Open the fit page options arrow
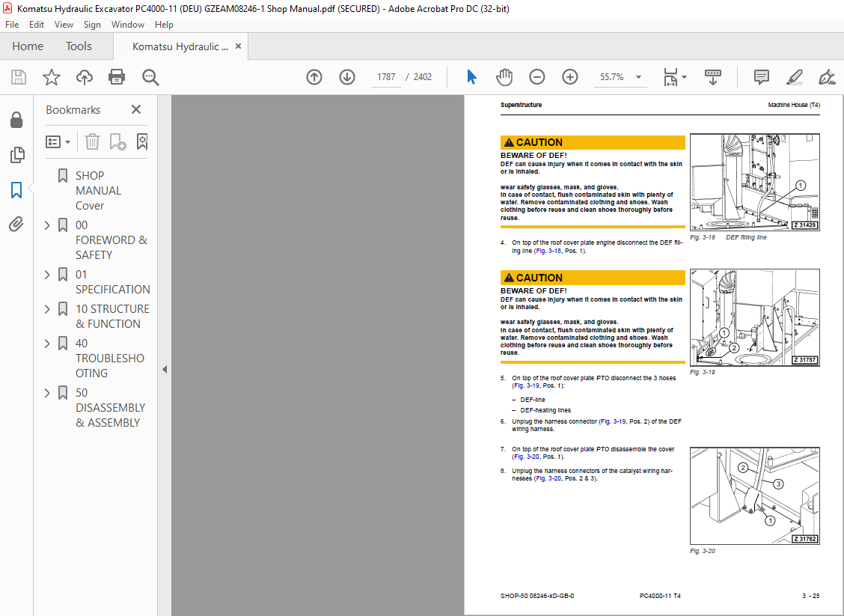 coord(684,77)
